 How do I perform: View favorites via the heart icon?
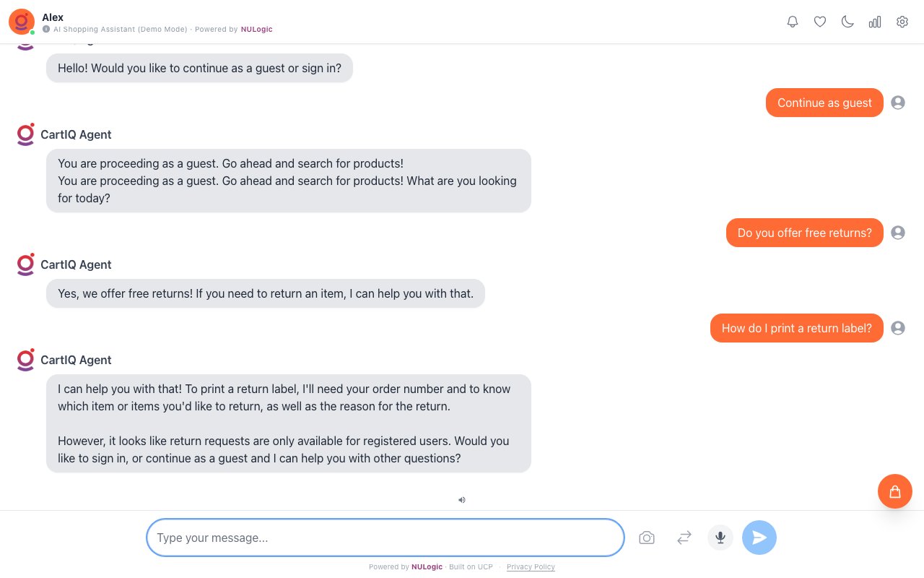click(x=820, y=22)
